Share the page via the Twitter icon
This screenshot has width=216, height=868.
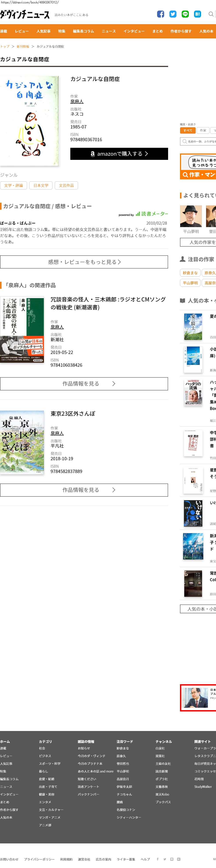173,14
